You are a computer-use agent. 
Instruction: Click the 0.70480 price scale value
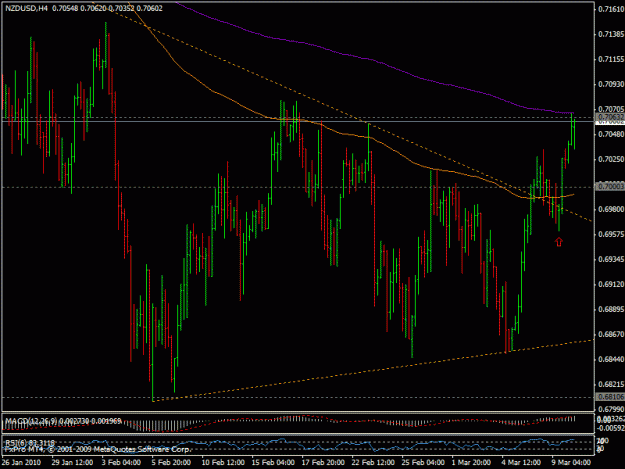click(x=611, y=134)
